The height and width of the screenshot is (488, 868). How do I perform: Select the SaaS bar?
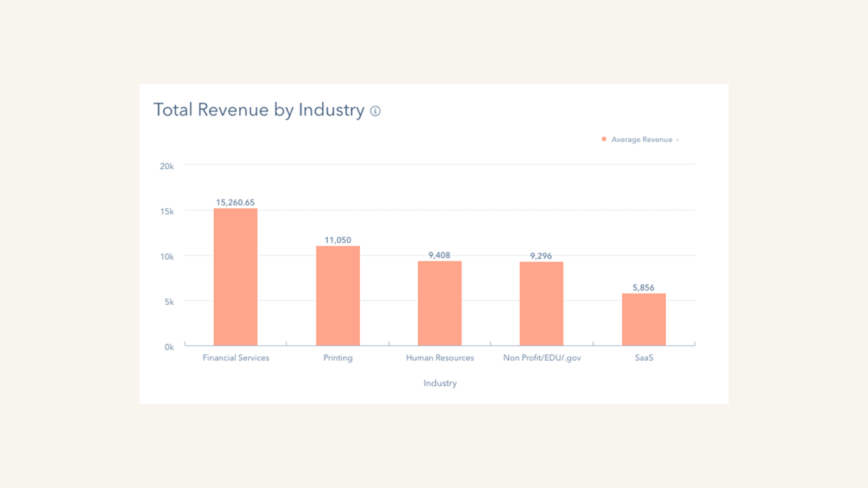click(x=644, y=319)
